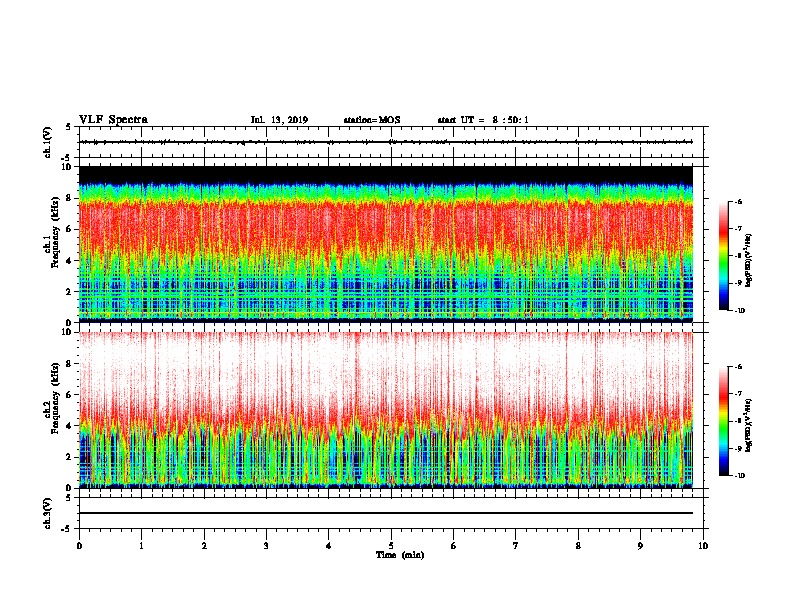Viewport: 792px width, 612px height.
Task: Click the ch.1 color bar log(PSD) label
Action: (x=749, y=260)
